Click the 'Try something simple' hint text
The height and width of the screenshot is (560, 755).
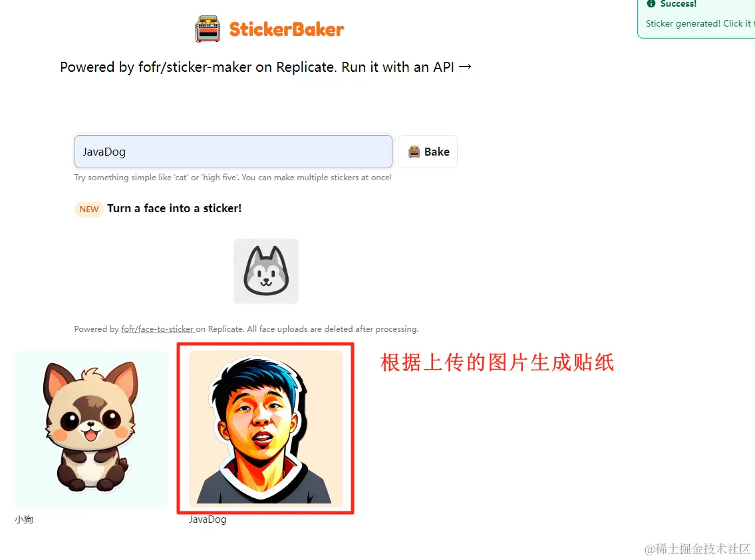click(233, 178)
